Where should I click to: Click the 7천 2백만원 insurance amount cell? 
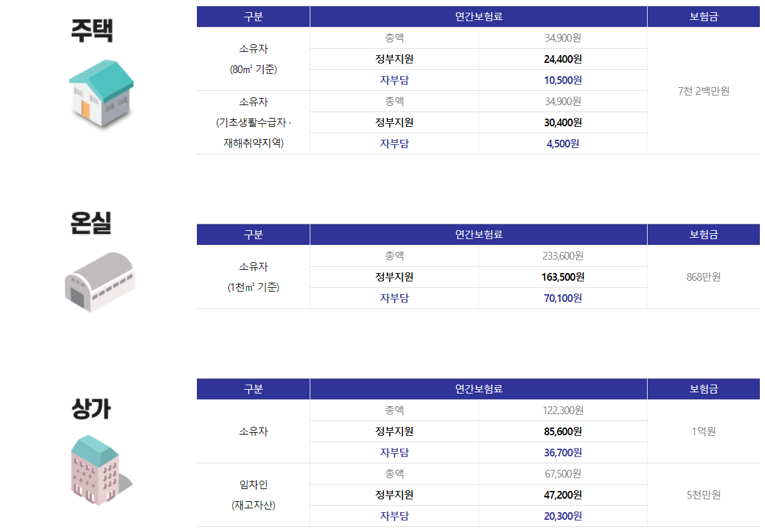tap(703, 91)
